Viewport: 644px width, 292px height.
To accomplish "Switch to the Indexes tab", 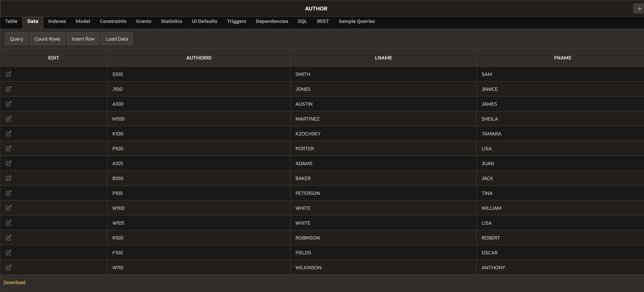I will tap(57, 21).
